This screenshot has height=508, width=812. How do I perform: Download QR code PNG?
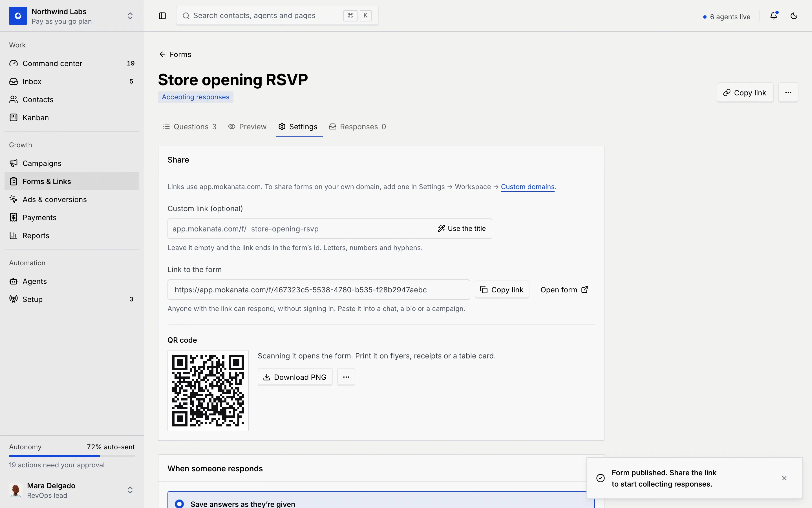pyautogui.click(x=295, y=377)
